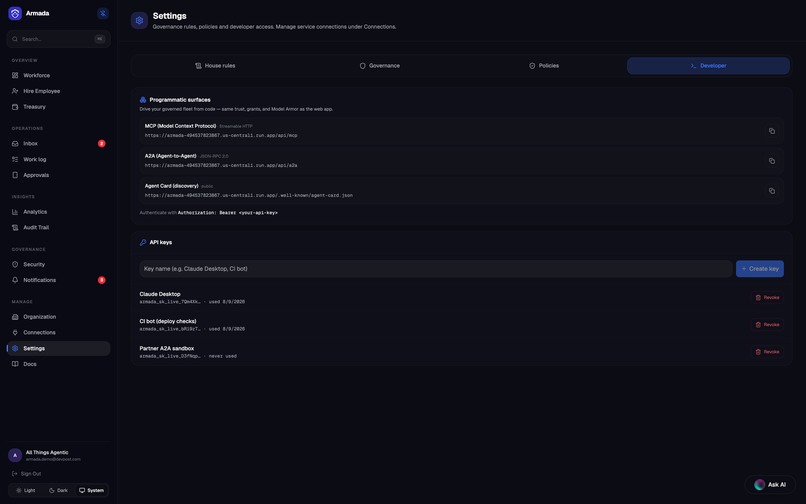The height and width of the screenshot is (504, 806).
Task: Click the Notifications red count badge
Action: click(x=102, y=280)
